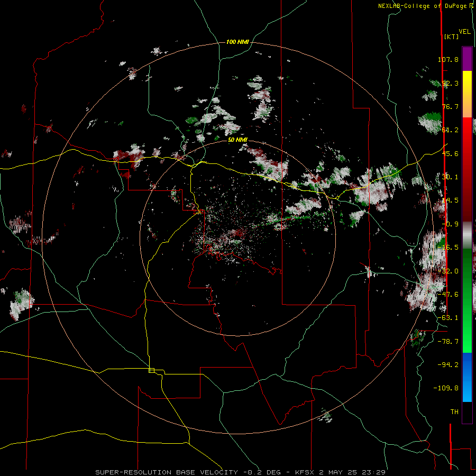
Task: Click the -63.1 velocity scale value
Action: coord(448,318)
